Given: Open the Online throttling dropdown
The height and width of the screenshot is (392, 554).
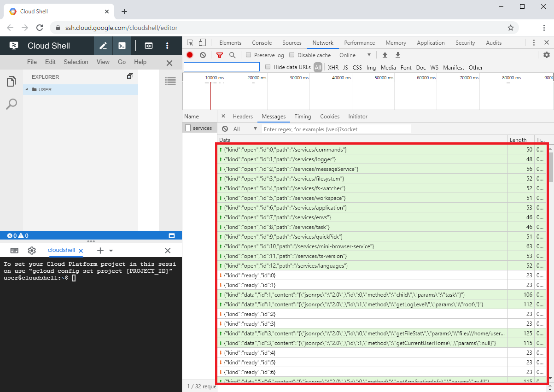Looking at the screenshot, I should (x=355, y=55).
